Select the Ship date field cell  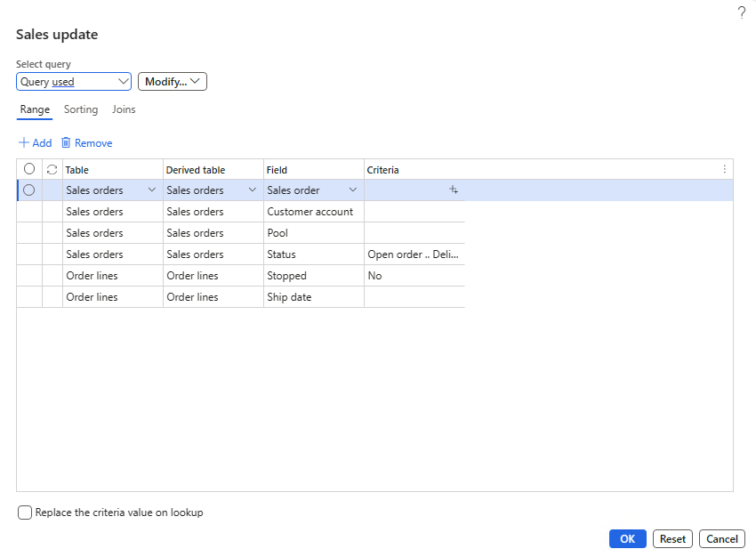click(x=313, y=296)
